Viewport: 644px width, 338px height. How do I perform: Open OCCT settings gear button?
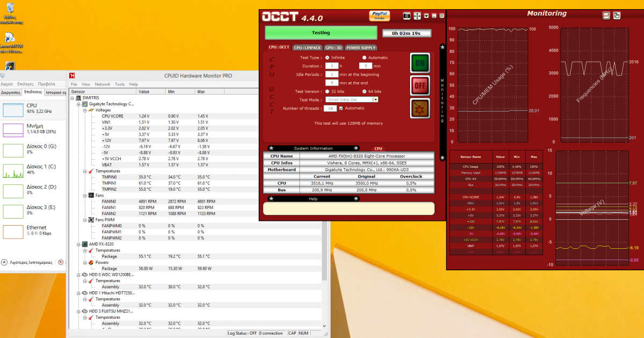pyautogui.click(x=420, y=108)
